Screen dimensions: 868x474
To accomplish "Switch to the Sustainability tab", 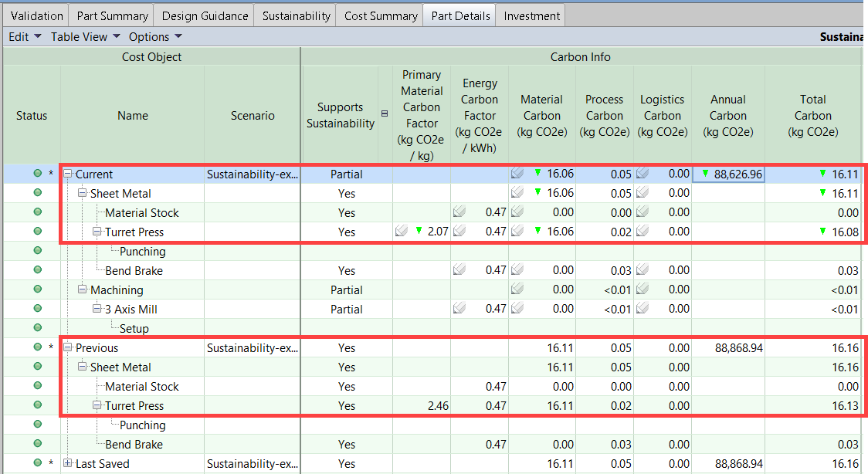I will (297, 16).
